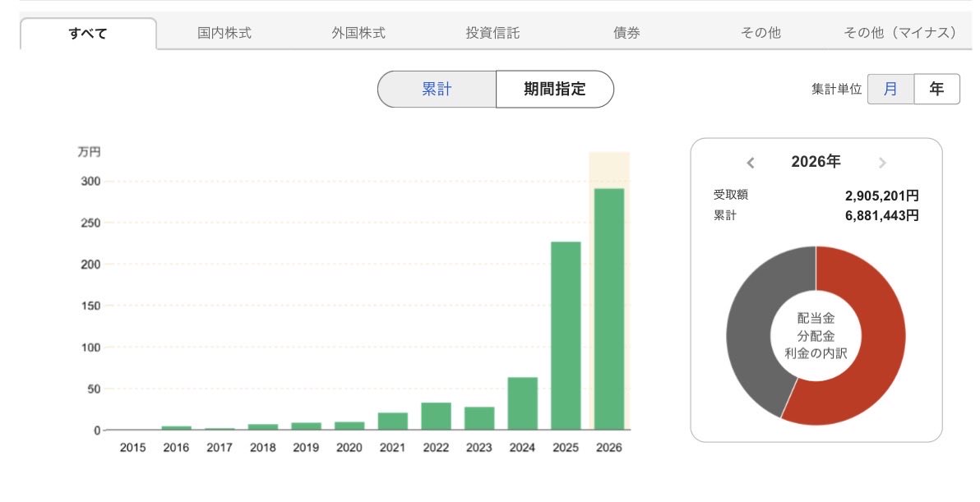Image resolution: width=980 pixels, height=502 pixels.
Task: Switch to the 国内株式 tab
Action: 224,33
